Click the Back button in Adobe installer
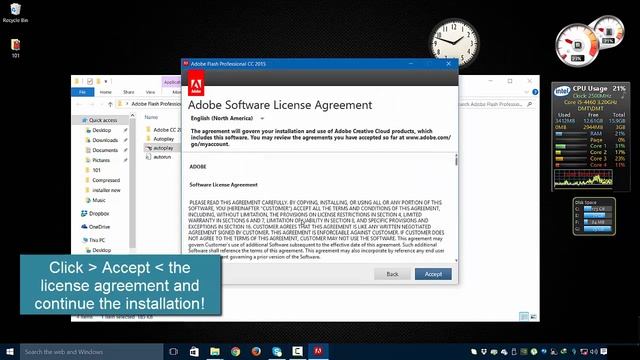 coord(392,274)
